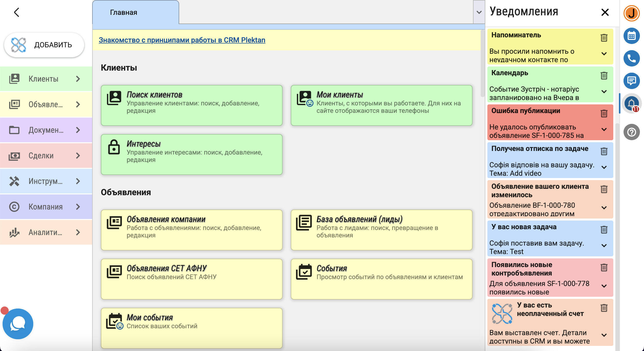Open the Знакомство с принципами работы link
The image size is (644, 351).
(x=182, y=40)
